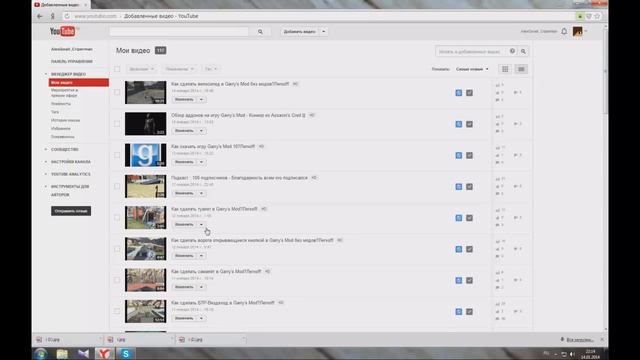Open the Действия dropdown

141,69
